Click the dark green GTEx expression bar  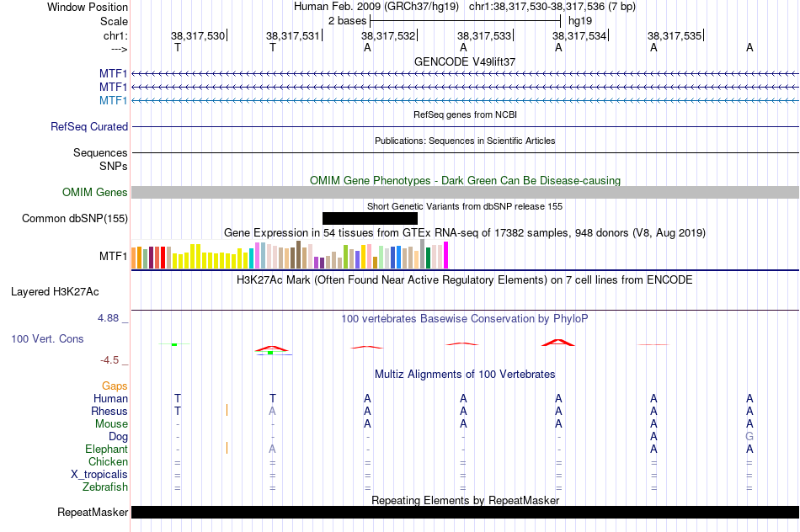coord(428,258)
